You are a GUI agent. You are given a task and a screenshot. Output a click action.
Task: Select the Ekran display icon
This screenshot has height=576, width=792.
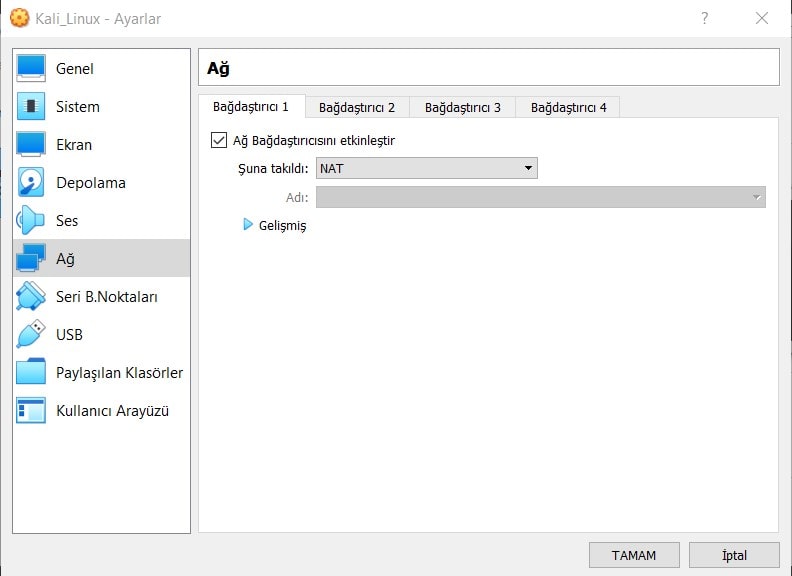tap(31, 144)
